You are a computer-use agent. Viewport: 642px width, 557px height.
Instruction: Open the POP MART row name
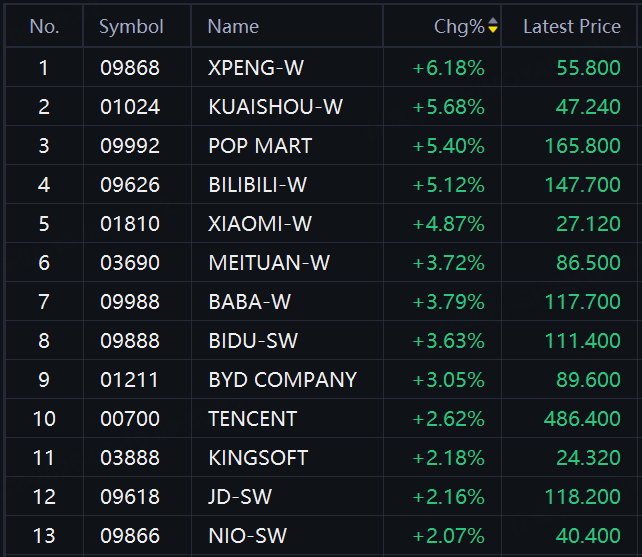pyautogui.click(x=260, y=146)
